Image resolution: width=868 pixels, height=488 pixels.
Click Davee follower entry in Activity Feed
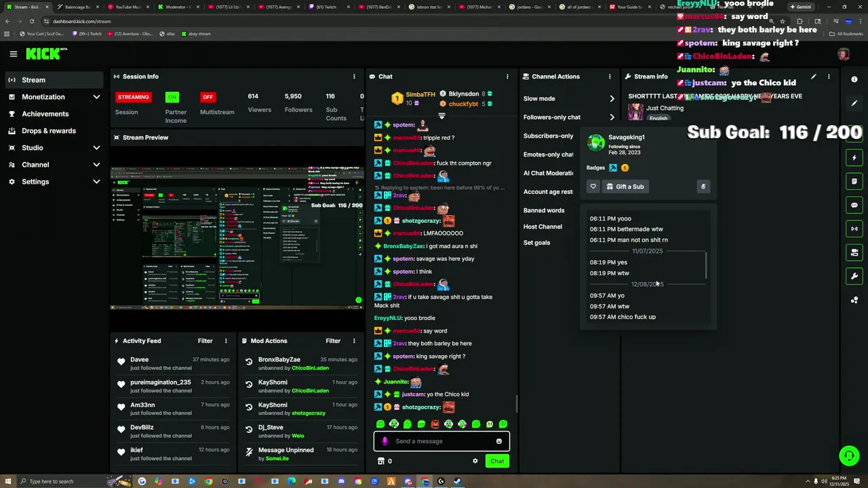174,364
